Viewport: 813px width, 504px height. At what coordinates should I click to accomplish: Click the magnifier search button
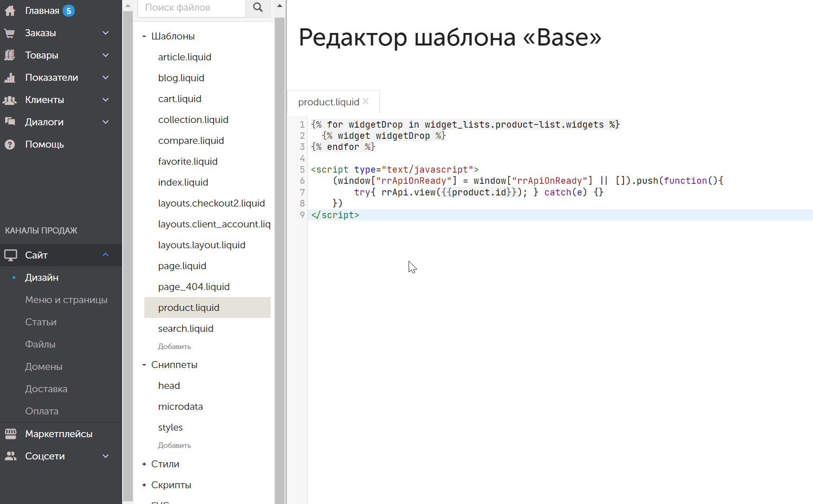(258, 7)
